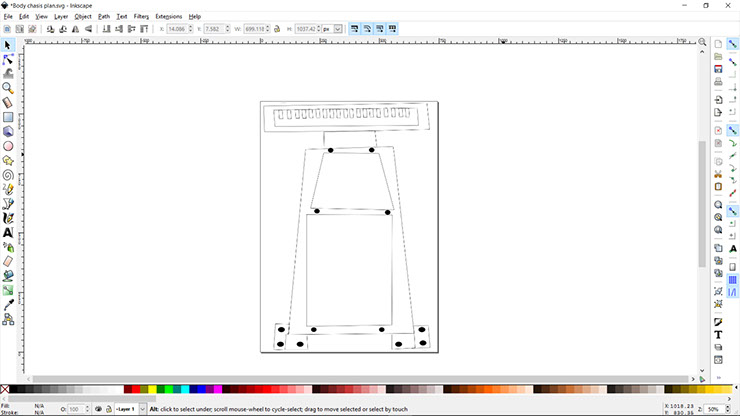Screen dimensions: 740x416
Task: Choose the Eraser tool
Action: click(x=8, y=261)
